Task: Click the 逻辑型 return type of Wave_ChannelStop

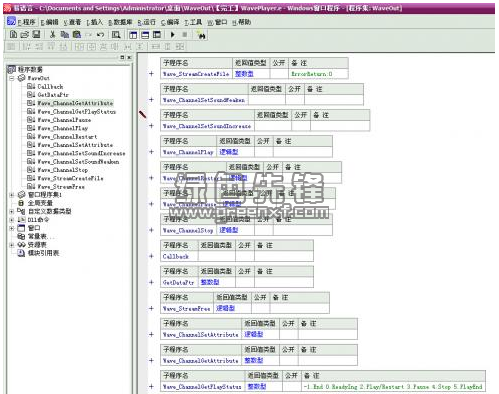Action: pyautogui.click(x=229, y=230)
